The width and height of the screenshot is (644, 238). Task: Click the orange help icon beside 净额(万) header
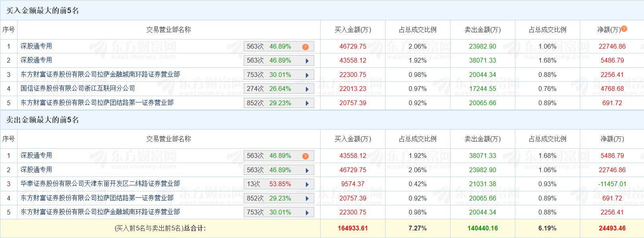click(x=624, y=29)
